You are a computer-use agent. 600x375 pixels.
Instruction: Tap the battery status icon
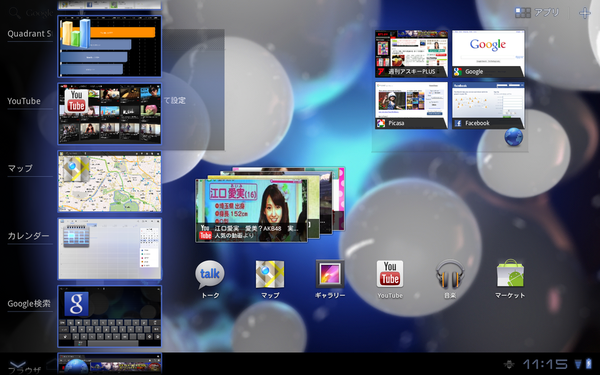588,363
